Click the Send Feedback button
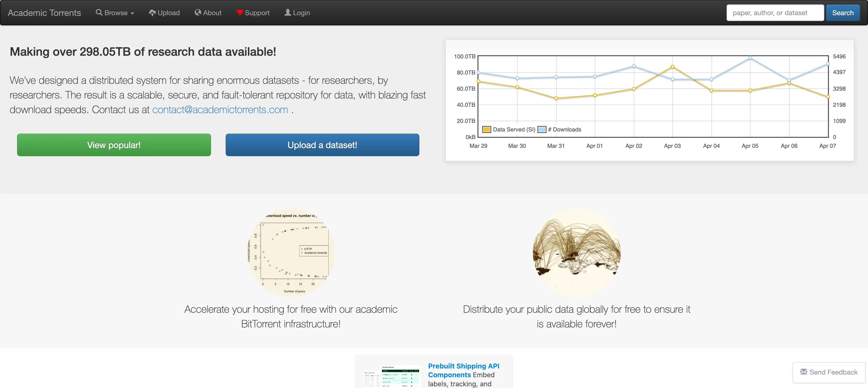The image size is (868, 388). click(829, 372)
